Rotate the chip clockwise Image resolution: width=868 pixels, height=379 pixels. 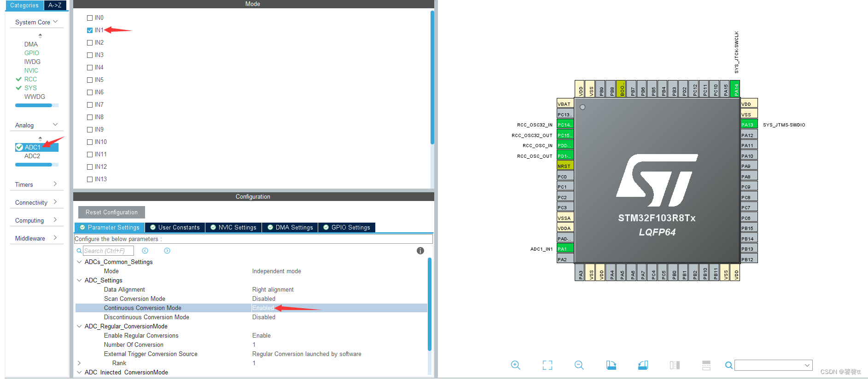point(611,365)
